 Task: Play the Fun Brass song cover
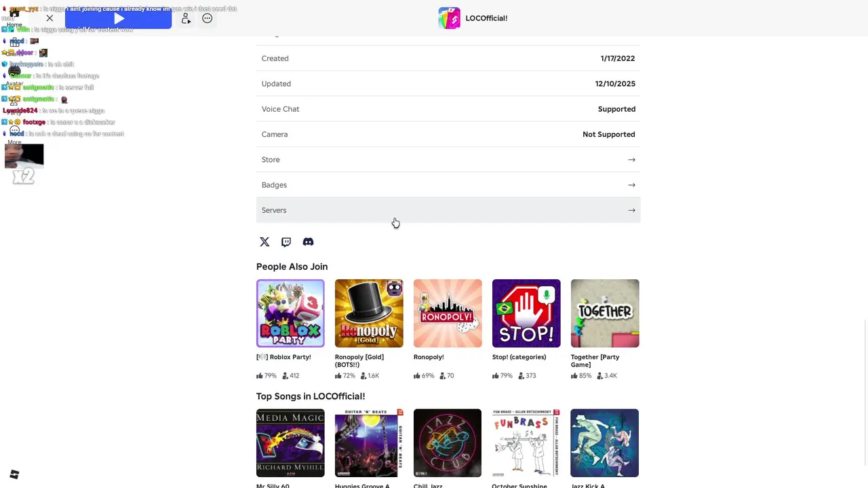click(526, 443)
